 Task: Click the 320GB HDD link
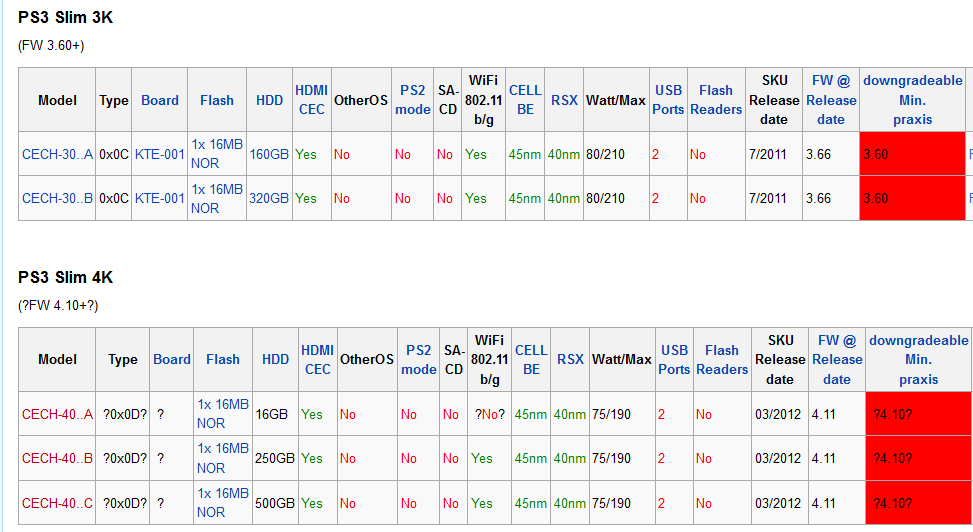pyautogui.click(x=269, y=198)
